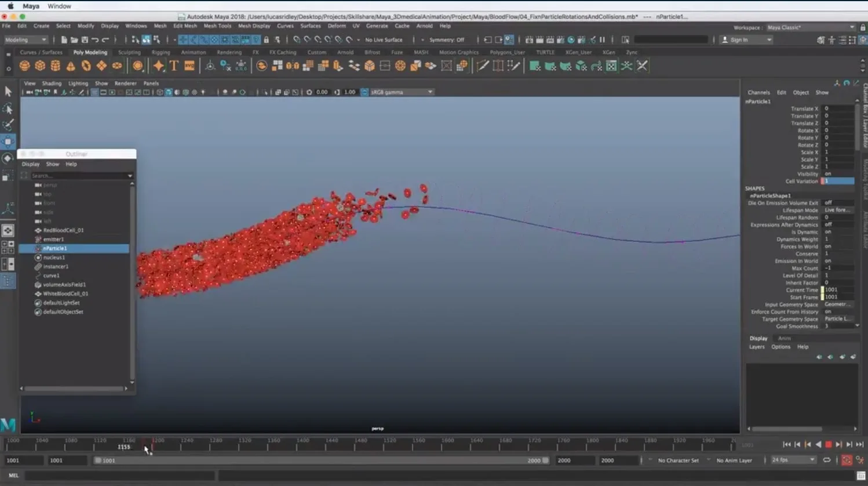Pick the Select tool arrow in toolbox

tap(8, 92)
